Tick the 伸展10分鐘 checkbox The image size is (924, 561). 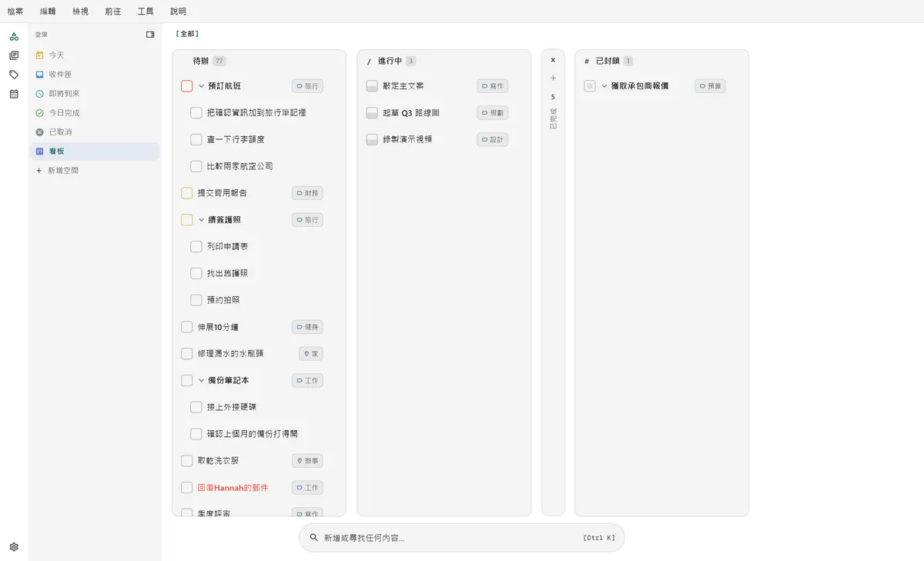pyautogui.click(x=187, y=327)
